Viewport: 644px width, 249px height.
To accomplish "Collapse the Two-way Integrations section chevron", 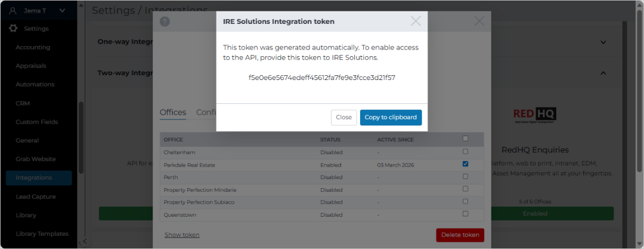I will click(603, 73).
